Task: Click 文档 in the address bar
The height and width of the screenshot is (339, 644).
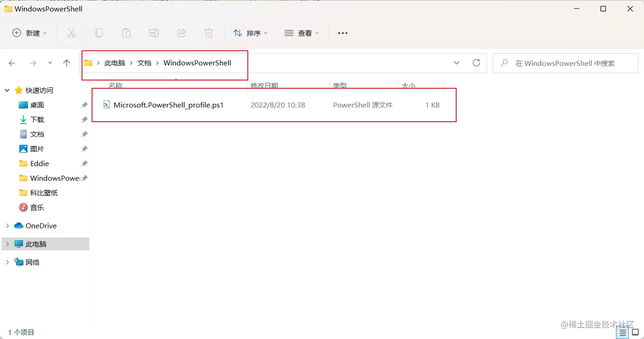Action: point(144,63)
